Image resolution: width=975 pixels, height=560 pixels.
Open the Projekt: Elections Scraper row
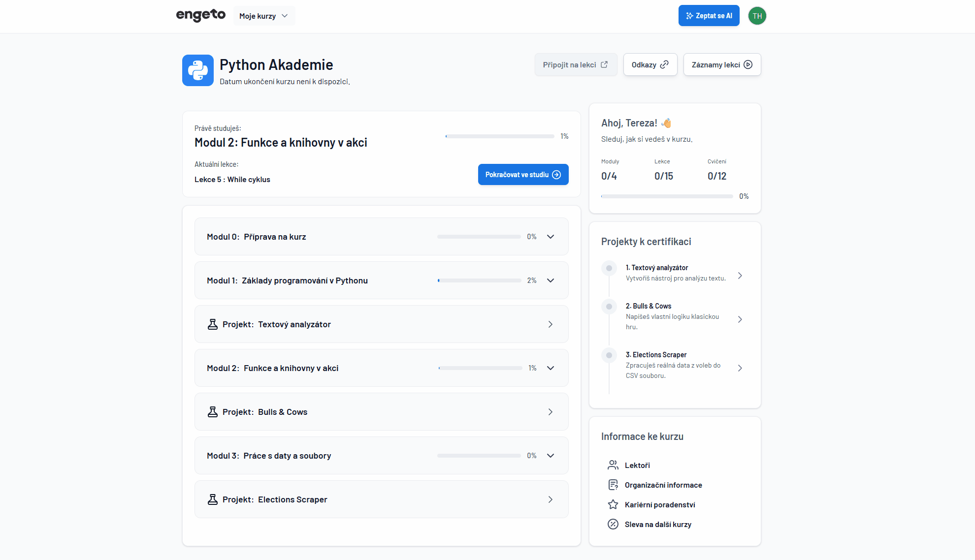(x=381, y=499)
